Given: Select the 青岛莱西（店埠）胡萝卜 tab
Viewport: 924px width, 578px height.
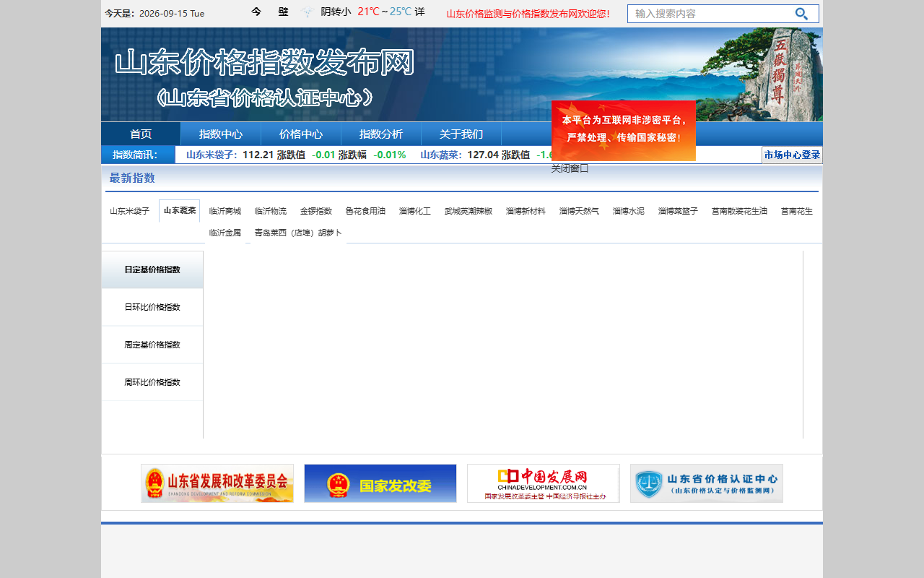Looking at the screenshot, I should point(298,233).
